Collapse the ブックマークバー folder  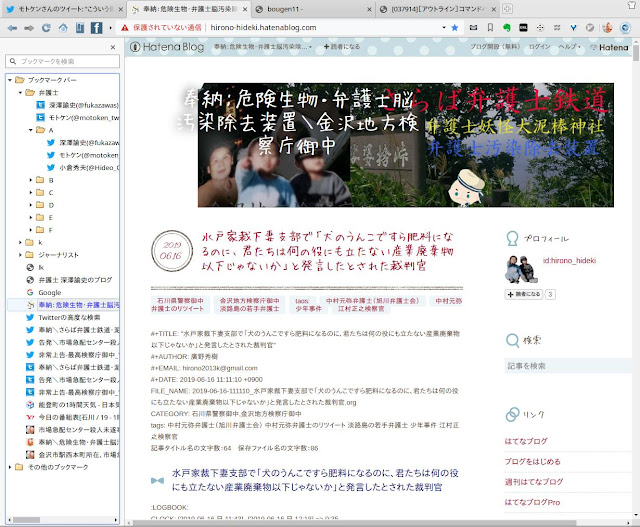coord(10,80)
